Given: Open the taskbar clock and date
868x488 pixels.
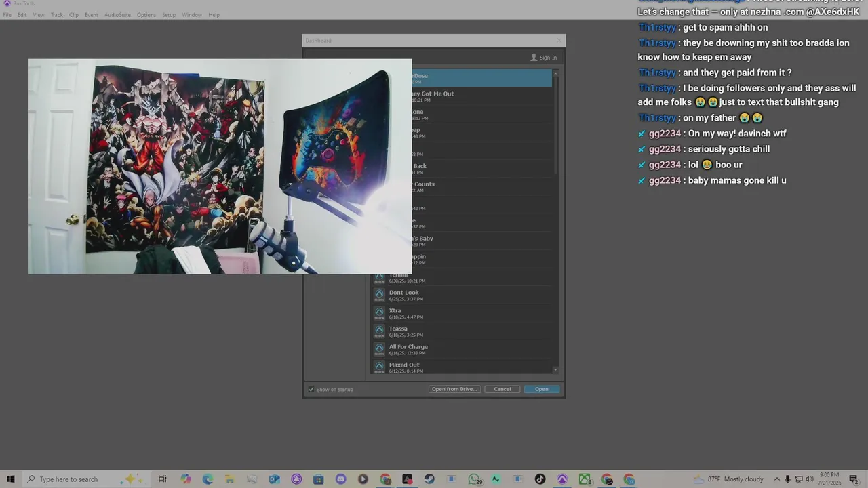Looking at the screenshot, I should (830, 479).
